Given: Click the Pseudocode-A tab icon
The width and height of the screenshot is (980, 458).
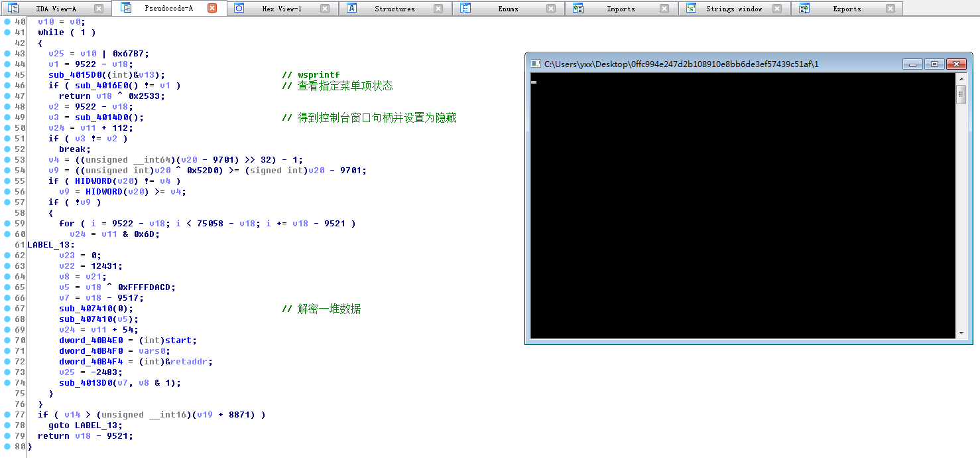Looking at the screenshot, I should tap(126, 9).
